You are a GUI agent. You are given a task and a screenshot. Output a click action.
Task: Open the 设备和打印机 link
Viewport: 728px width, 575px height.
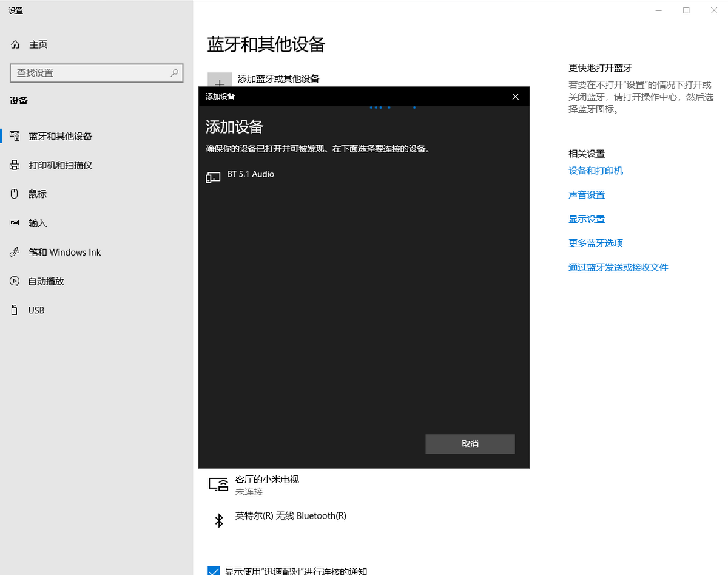pos(596,171)
